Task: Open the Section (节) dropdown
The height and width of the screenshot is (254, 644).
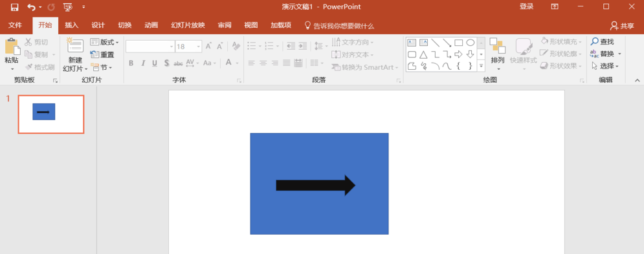Action: 101,67
